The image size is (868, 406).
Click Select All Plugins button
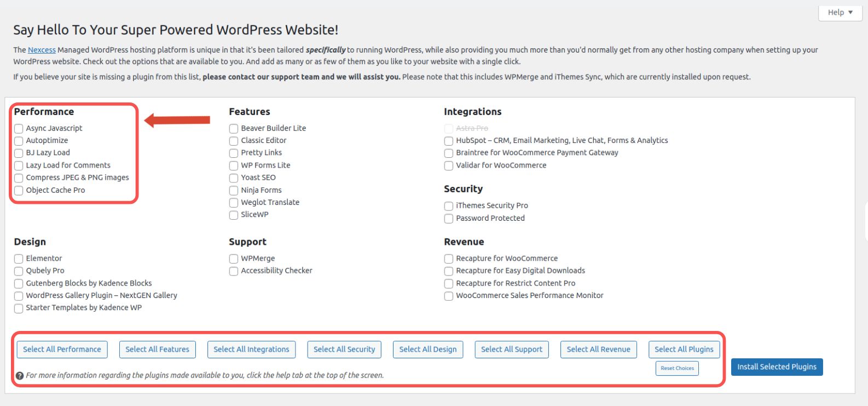coord(684,350)
